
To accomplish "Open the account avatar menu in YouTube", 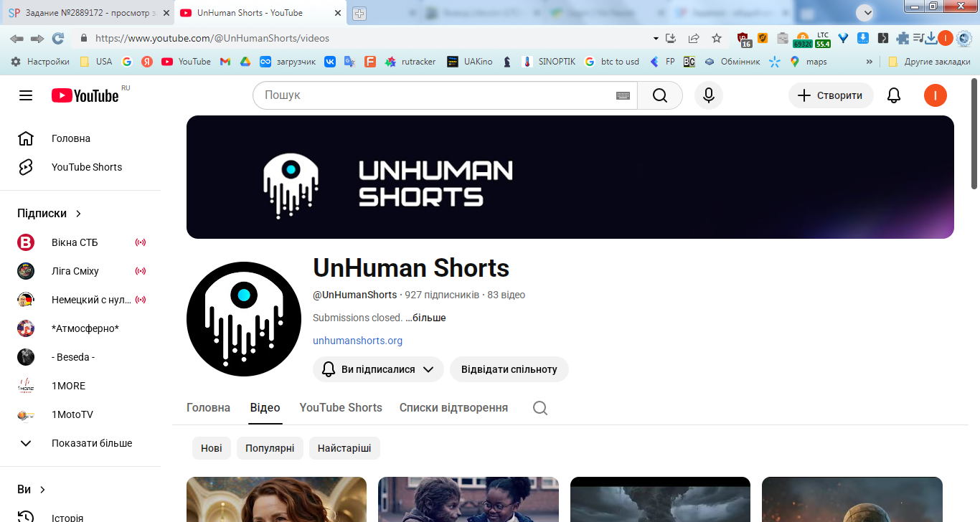I will point(936,95).
